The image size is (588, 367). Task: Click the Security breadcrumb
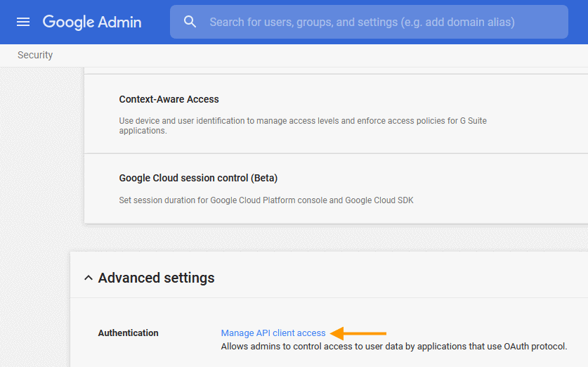pos(35,55)
